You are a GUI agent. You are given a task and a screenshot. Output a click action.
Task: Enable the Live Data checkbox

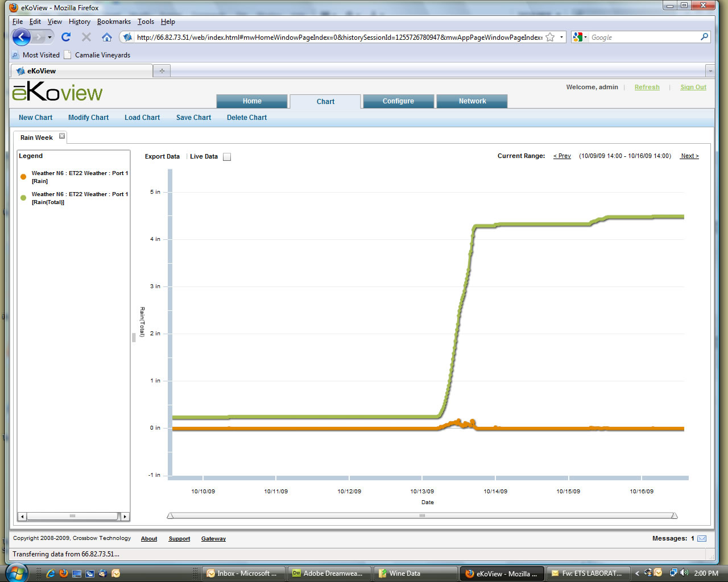227,157
